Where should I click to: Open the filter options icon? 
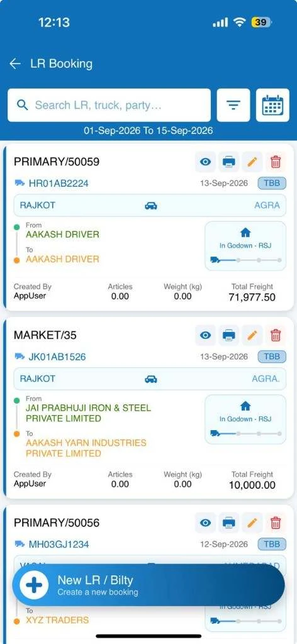(233, 105)
